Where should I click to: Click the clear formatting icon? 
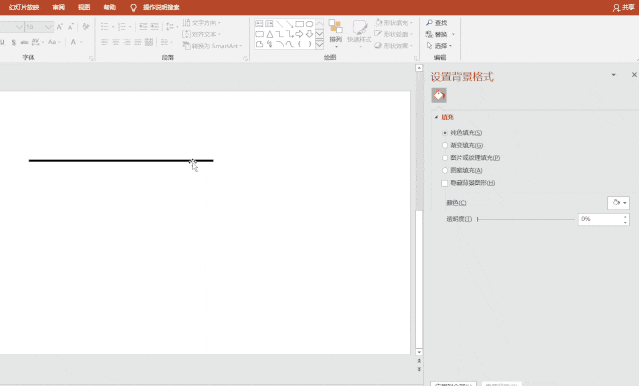(86, 27)
